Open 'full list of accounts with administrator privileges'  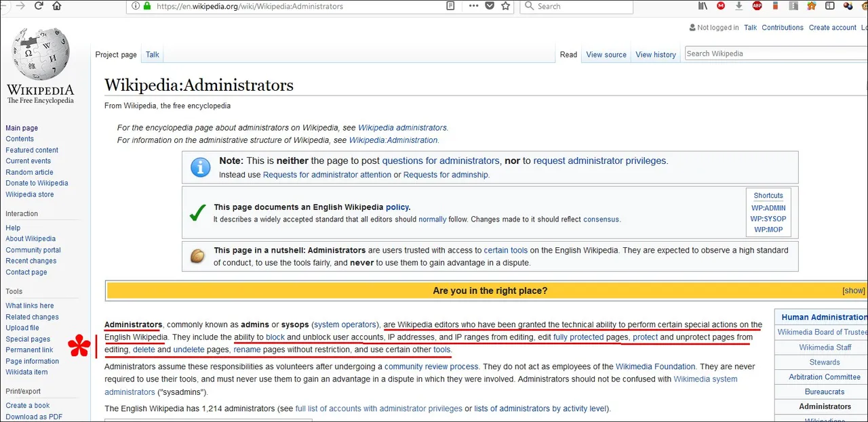tap(379, 408)
